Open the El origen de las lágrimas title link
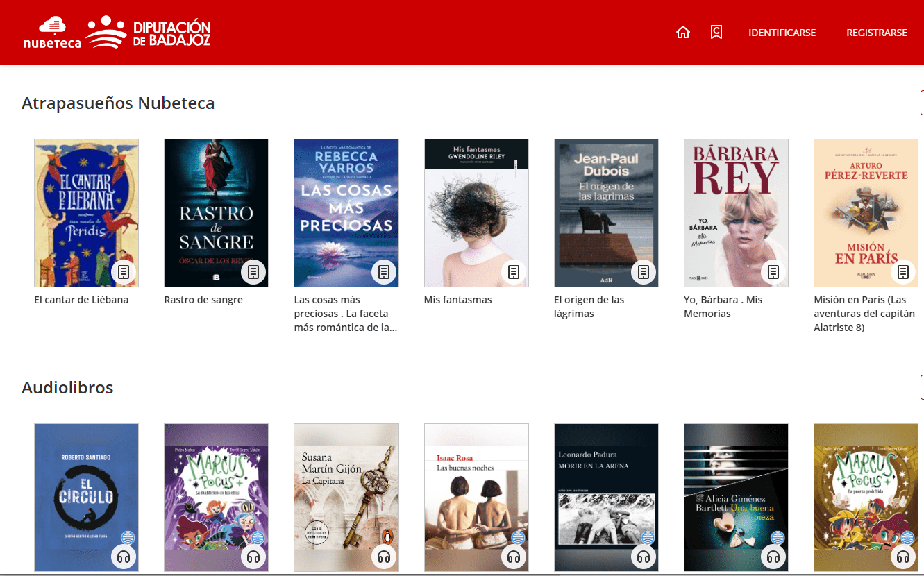This screenshot has width=924, height=576. (589, 307)
